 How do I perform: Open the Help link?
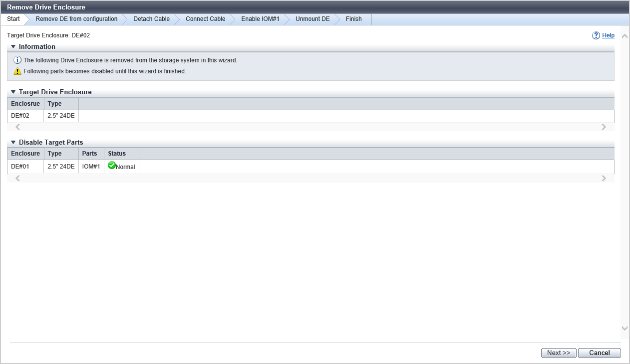click(x=608, y=35)
